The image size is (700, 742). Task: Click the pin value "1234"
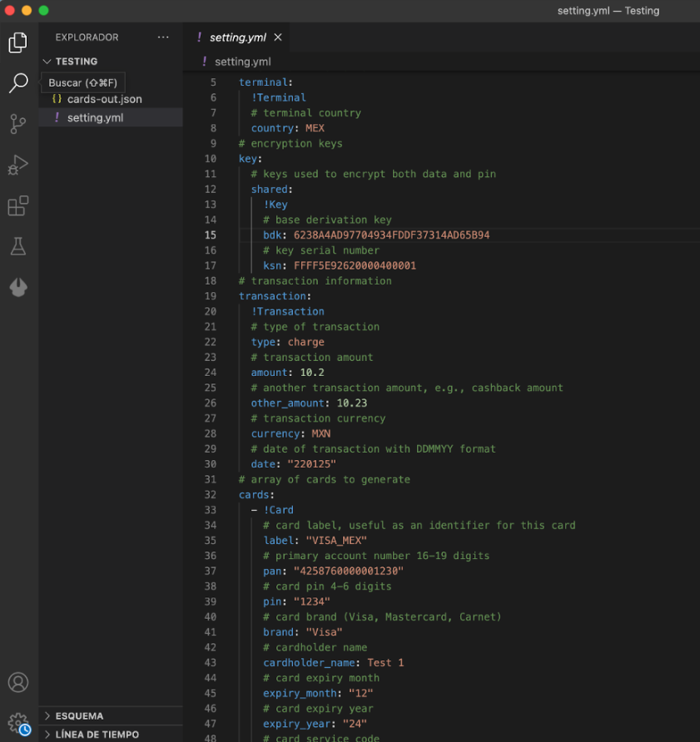(x=311, y=601)
